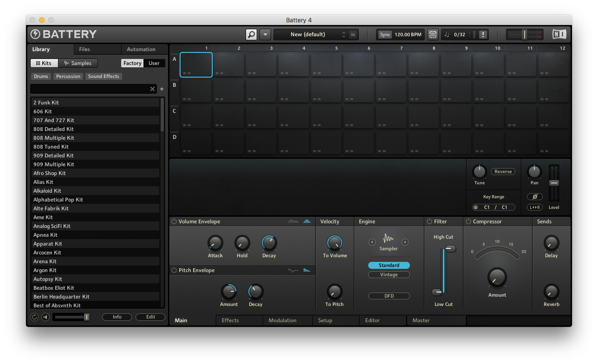Toggle the Filter power button

click(x=429, y=221)
